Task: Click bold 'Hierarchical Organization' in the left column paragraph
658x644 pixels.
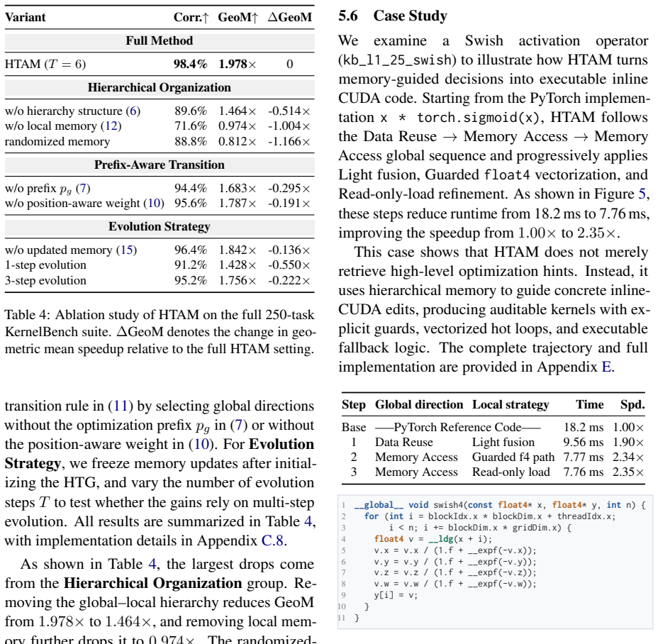Action: (152, 583)
